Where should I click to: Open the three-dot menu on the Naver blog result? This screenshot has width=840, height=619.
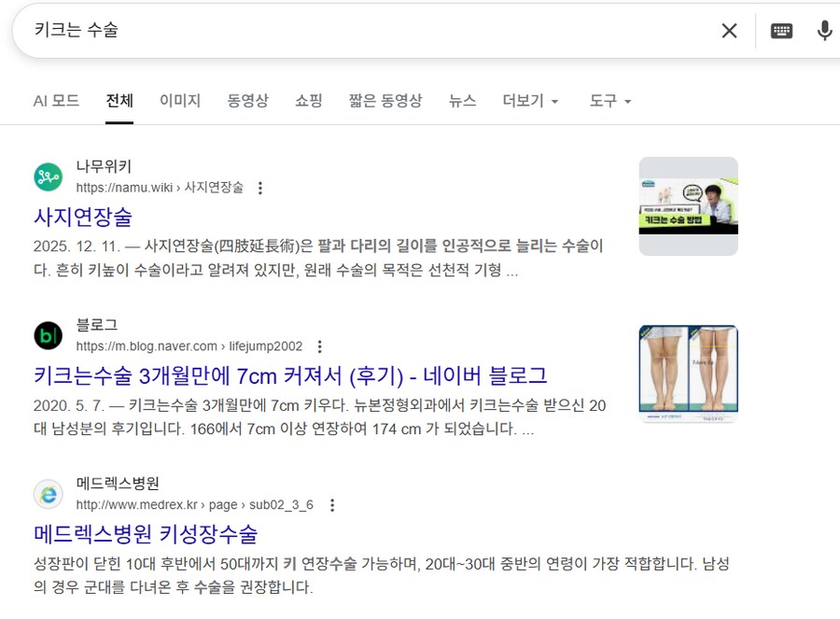[x=319, y=346]
